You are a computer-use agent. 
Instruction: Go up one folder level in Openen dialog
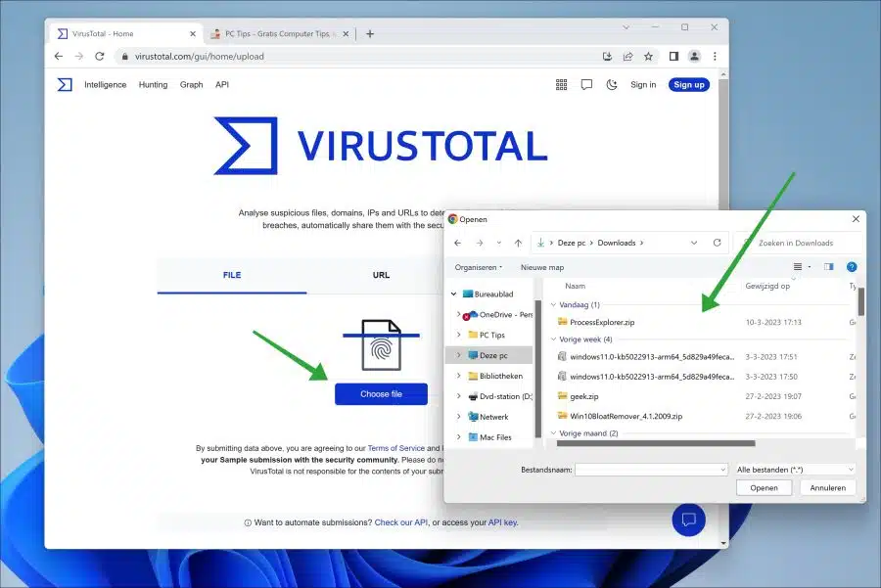[518, 244]
